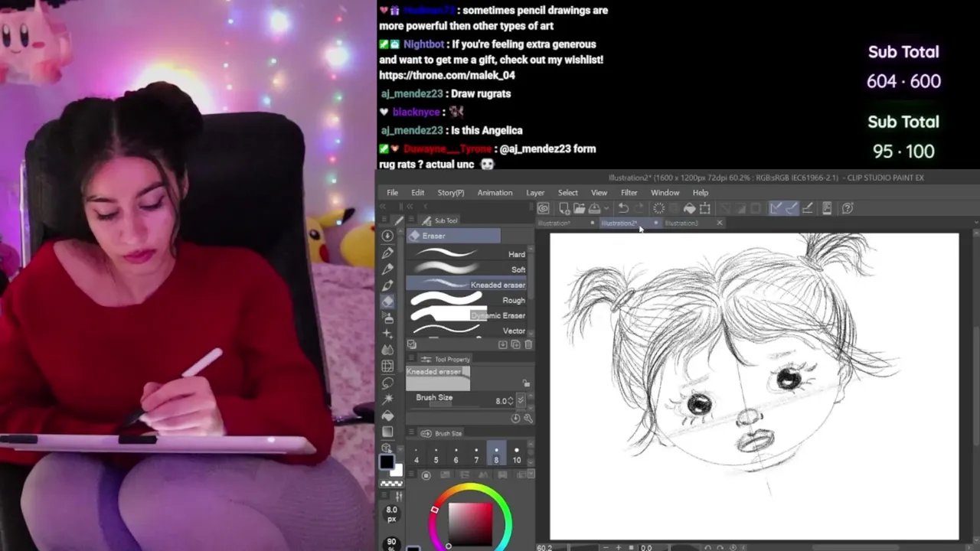Select the Pencil tool in tool palette

click(387, 269)
